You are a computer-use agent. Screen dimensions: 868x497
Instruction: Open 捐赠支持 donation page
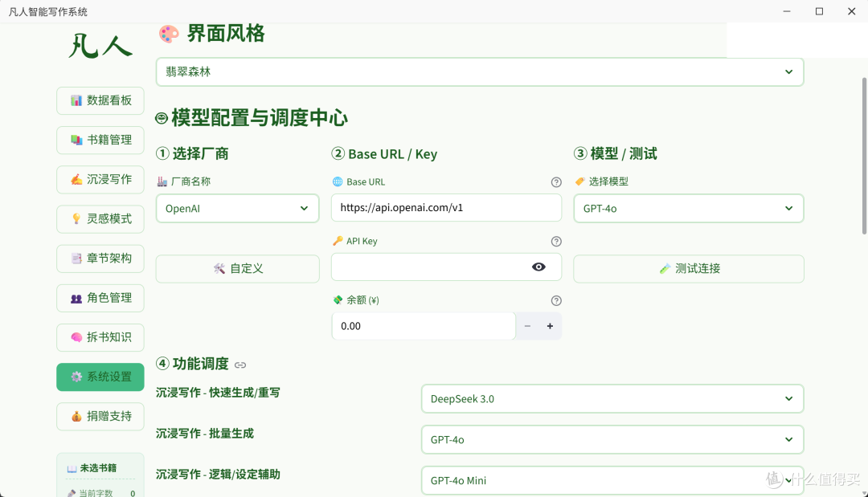tap(100, 416)
